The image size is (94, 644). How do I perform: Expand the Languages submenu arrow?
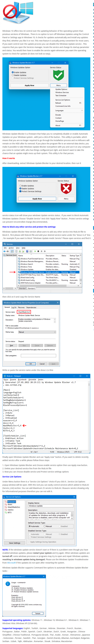pyautogui.click(x=82, y=110)
